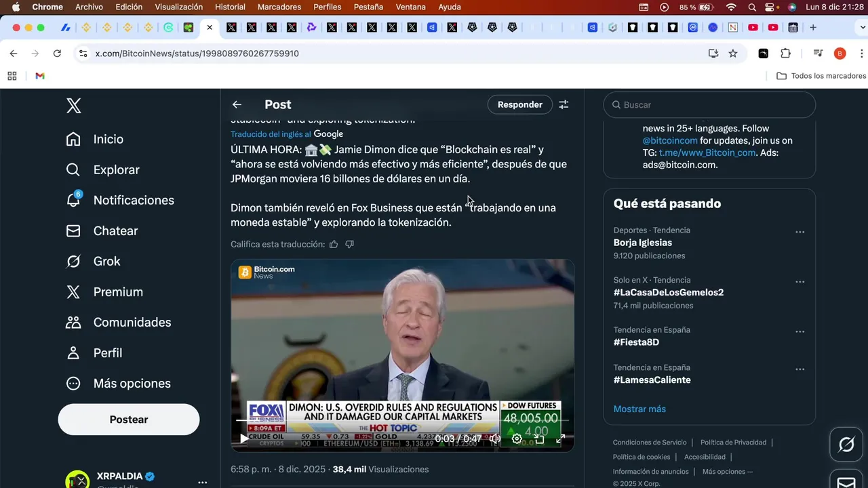Open #LaCasaDeLosGemelos2 trend
868x488 pixels.
tap(669, 292)
